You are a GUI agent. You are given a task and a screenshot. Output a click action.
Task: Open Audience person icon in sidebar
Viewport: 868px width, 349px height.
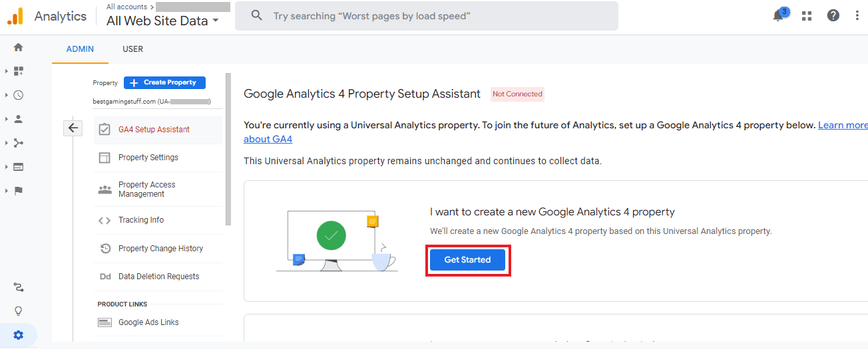(19, 119)
